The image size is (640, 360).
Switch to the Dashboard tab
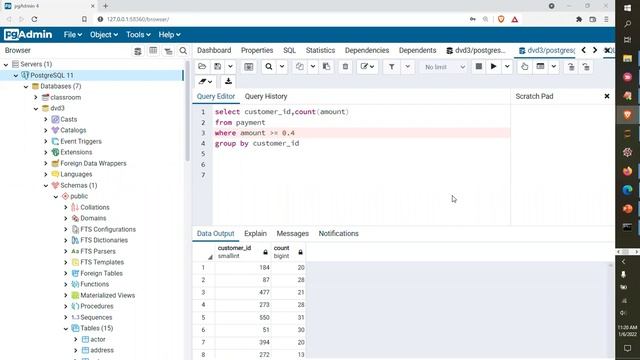214,50
